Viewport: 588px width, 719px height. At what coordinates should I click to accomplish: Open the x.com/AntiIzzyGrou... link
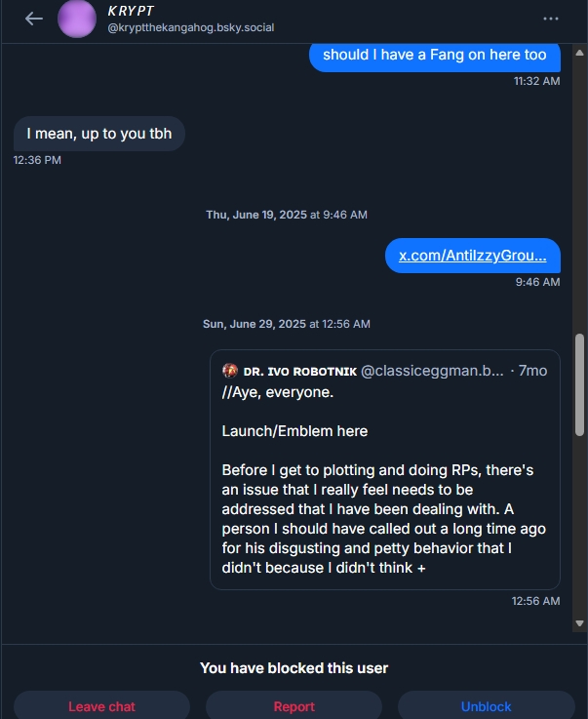(473, 256)
